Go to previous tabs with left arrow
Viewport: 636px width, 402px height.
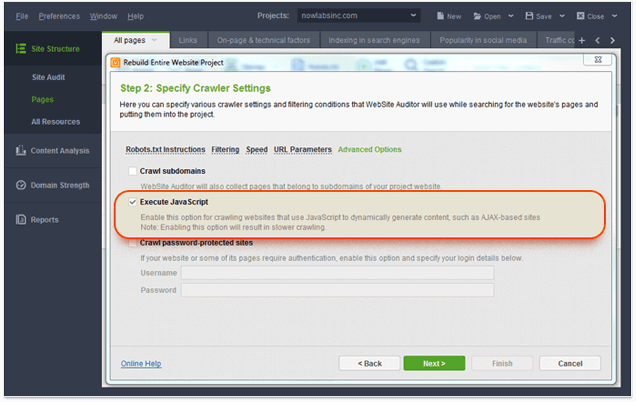[597, 40]
